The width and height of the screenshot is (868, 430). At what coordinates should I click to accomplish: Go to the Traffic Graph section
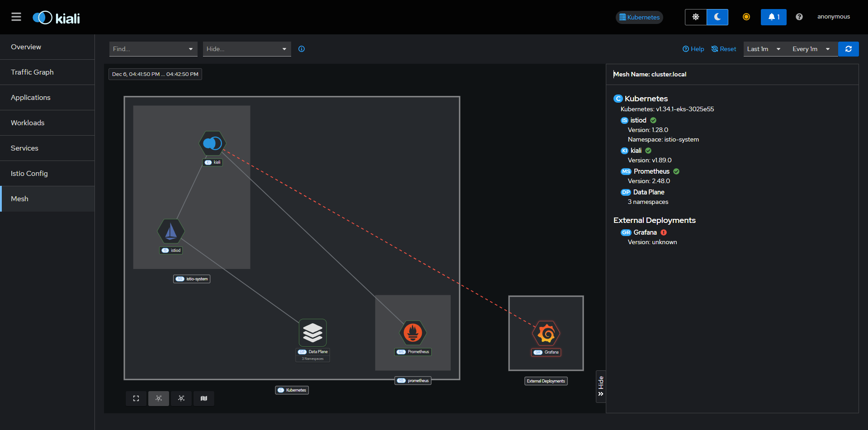[x=32, y=72]
